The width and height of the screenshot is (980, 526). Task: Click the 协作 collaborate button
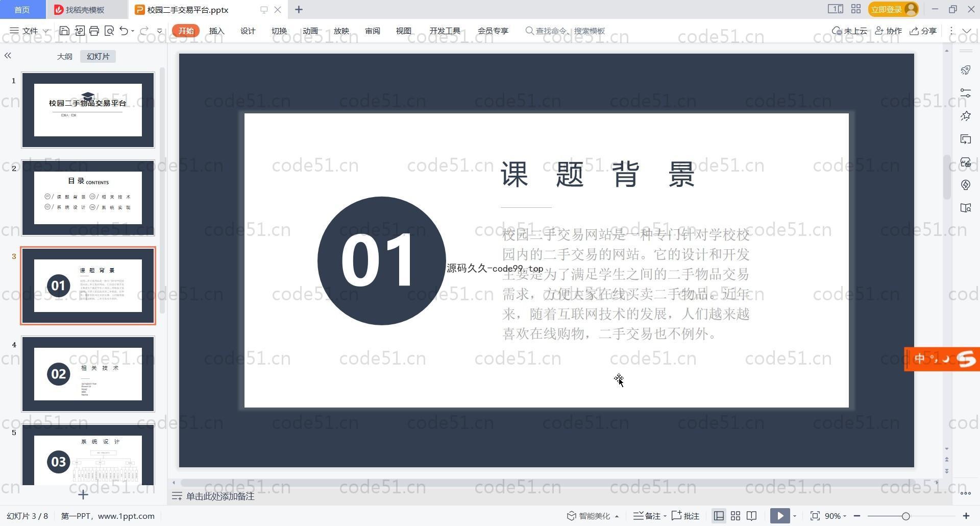click(889, 31)
